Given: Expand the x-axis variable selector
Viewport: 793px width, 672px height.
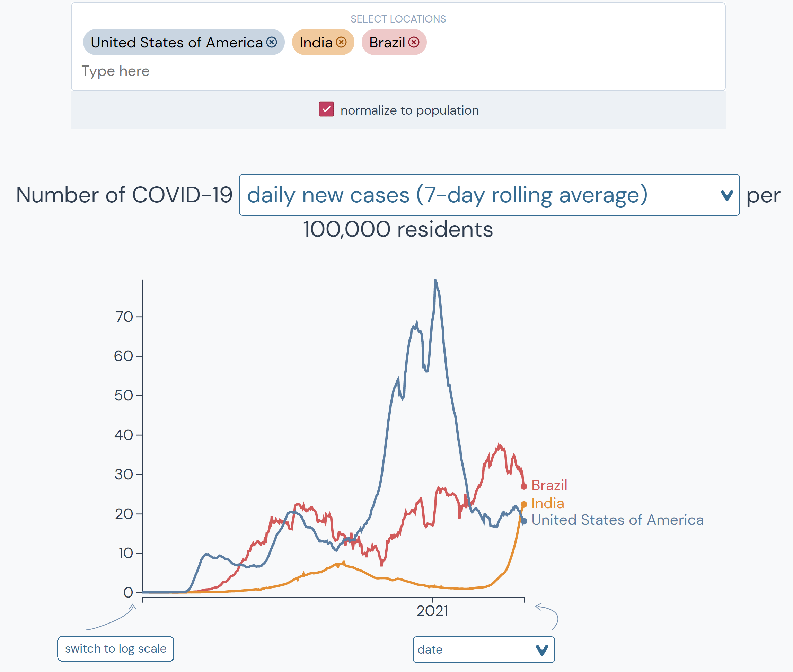Looking at the screenshot, I should click(484, 650).
